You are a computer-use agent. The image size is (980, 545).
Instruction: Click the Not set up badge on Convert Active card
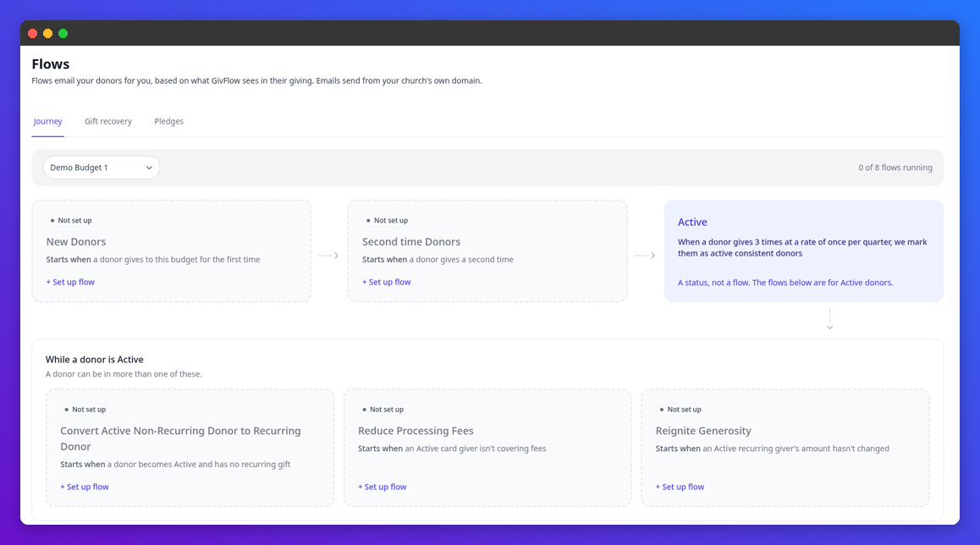click(x=85, y=410)
